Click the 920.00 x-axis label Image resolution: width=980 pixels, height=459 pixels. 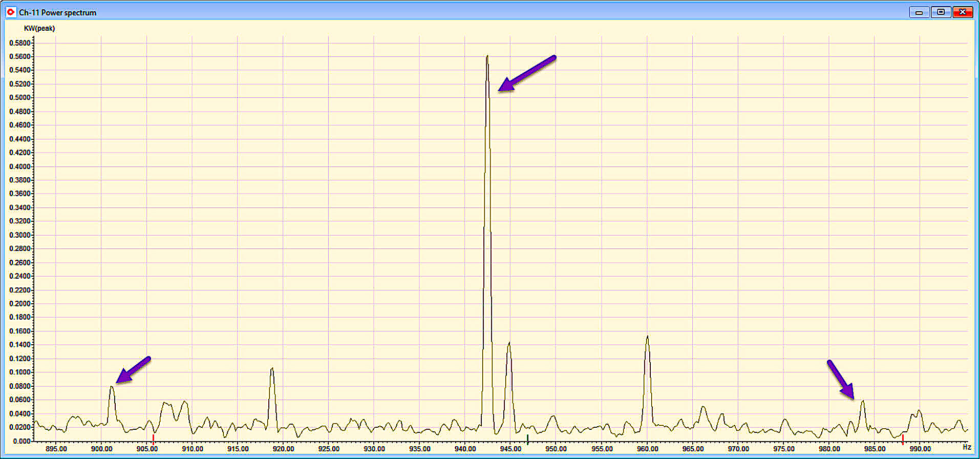coord(283,449)
